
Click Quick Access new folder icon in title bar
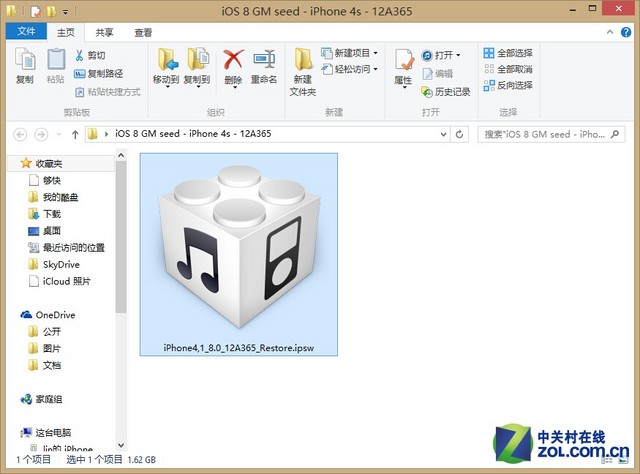tap(51, 11)
